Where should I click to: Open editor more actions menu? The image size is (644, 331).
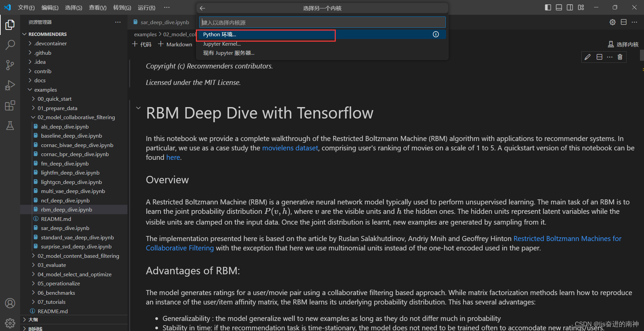pyautogui.click(x=634, y=22)
